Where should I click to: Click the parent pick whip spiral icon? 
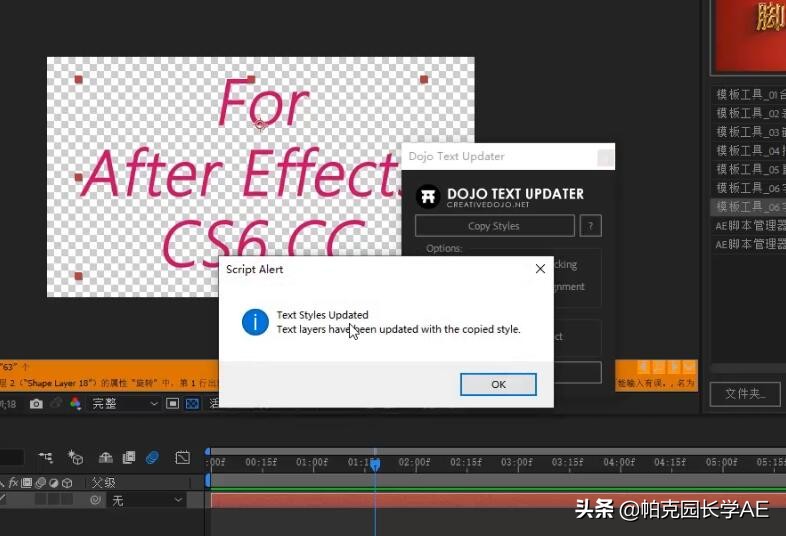pyautogui.click(x=95, y=500)
